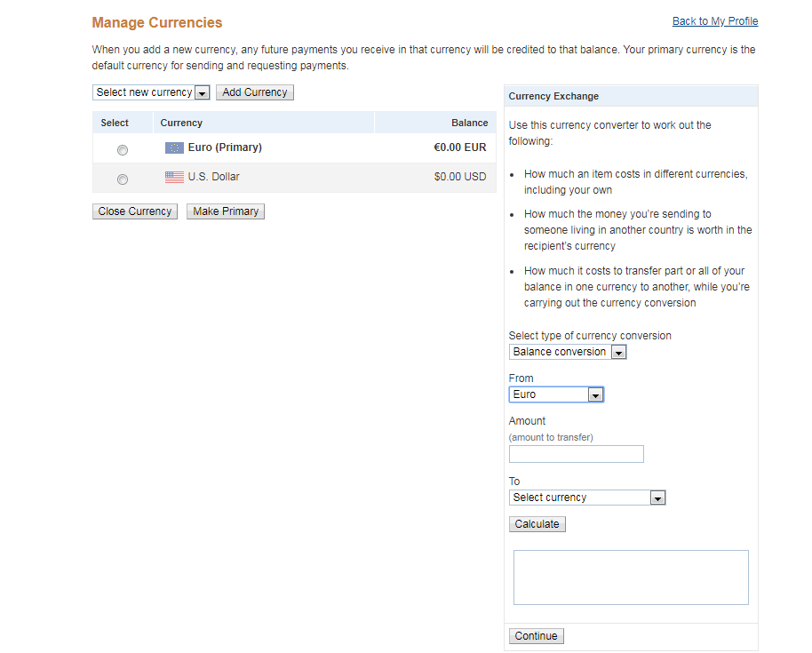This screenshot has width=812, height=653.
Task: Follow the Back to My Profile link
Action: (x=715, y=21)
